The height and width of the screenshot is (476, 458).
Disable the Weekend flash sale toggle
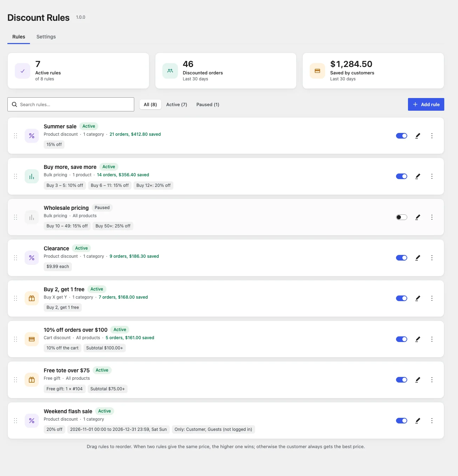click(x=402, y=421)
